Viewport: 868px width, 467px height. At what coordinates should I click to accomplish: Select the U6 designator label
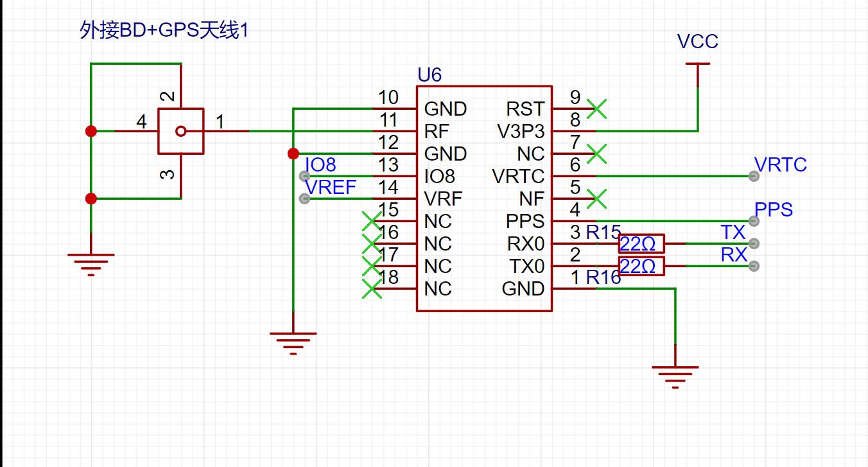(430, 75)
